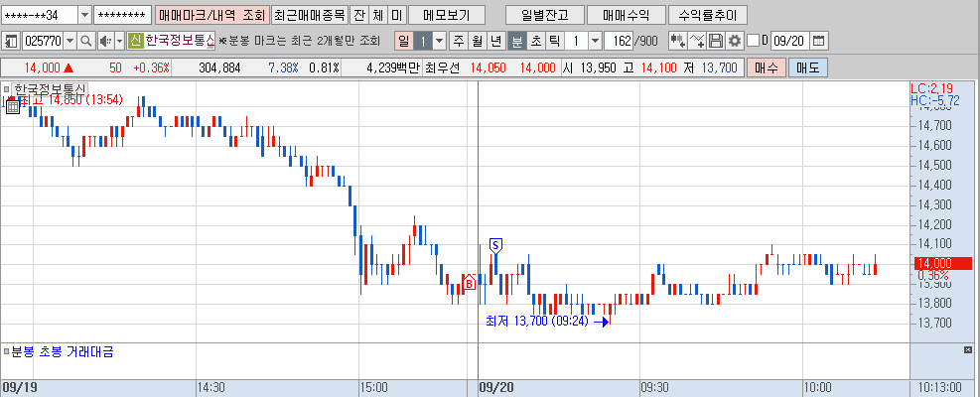Click the green 신 badge icon
The height and width of the screenshot is (397, 980).
[x=136, y=42]
